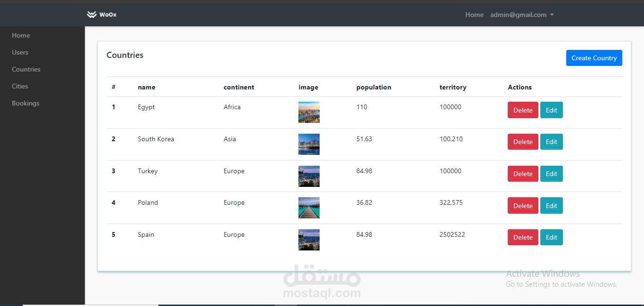Image resolution: width=644 pixels, height=306 pixels.
Task: Edit the Spain row
Action: pos(552,237)
